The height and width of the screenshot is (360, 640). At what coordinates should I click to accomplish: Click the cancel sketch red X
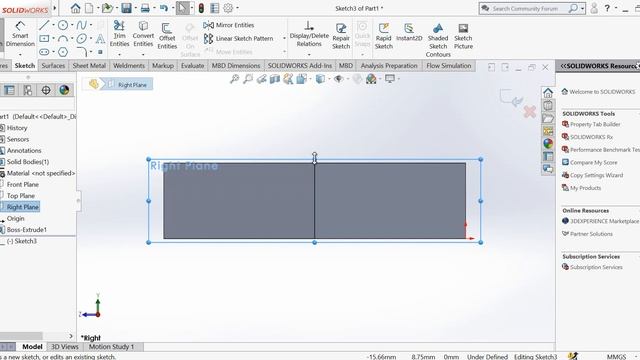(x=529, y=111)
